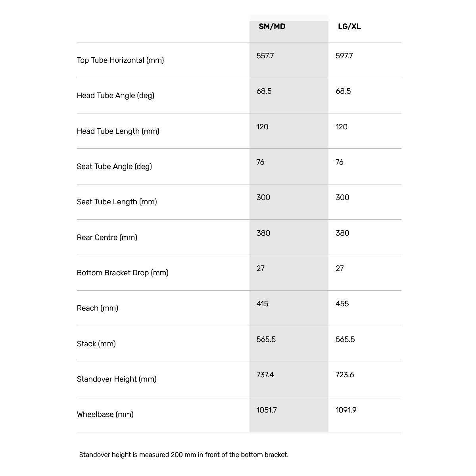Click the SM/MD wheelbase value 1051.7
The image size is (476, 476).
point(266,410)
